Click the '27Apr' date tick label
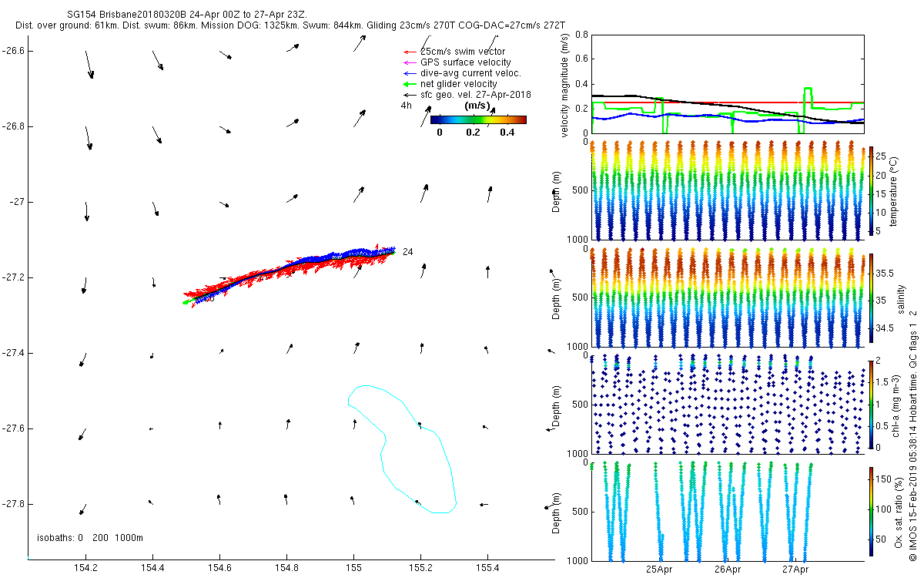Image resolution: width=924 pixels, height=578 pixels. tap(795, 570)
